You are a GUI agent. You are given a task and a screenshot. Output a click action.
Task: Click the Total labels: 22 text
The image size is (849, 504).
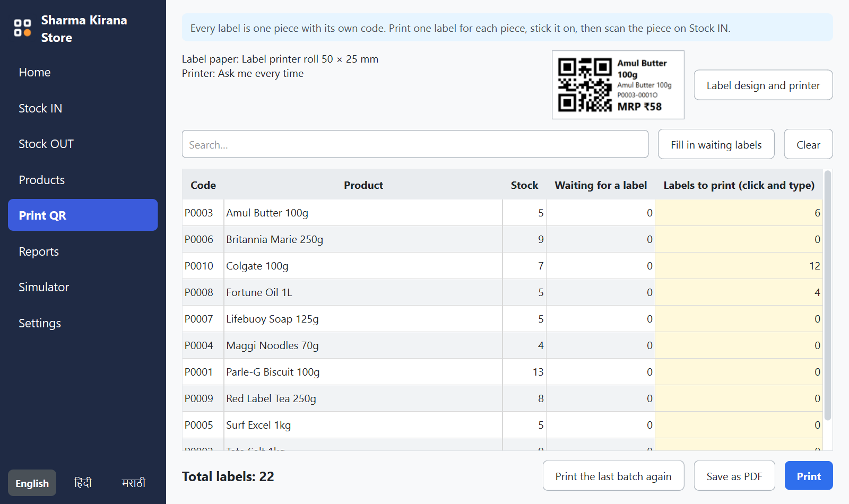(228, 476)
